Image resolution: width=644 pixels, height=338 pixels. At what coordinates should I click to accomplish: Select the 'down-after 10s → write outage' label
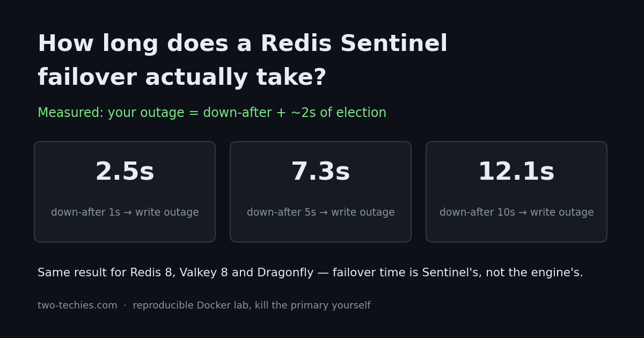coord(516,212)
